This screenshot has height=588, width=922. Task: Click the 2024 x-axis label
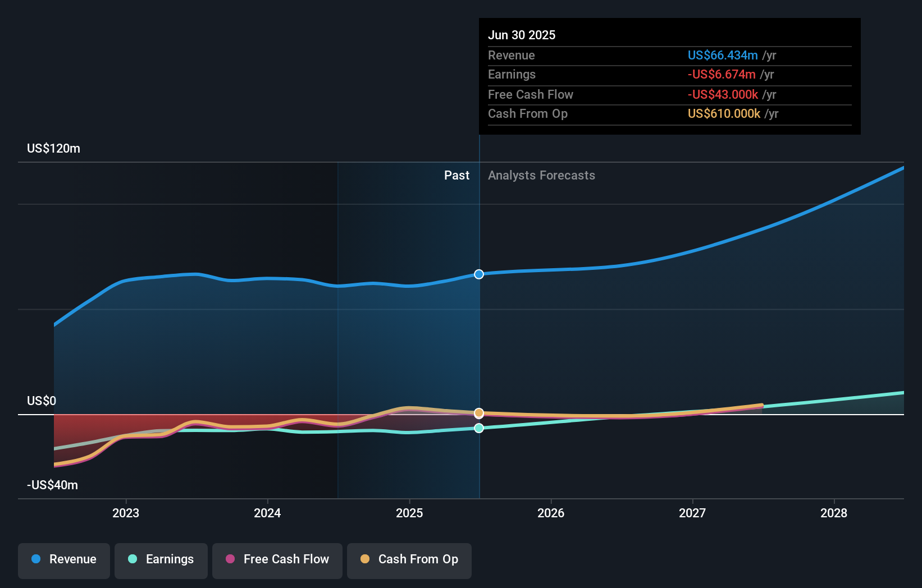267,513
